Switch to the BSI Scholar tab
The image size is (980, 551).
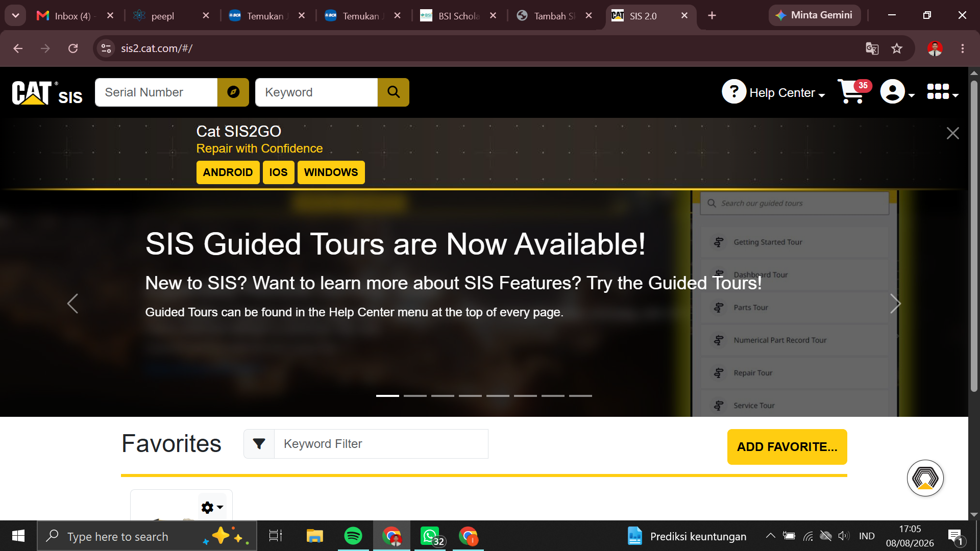coord(458,16)
